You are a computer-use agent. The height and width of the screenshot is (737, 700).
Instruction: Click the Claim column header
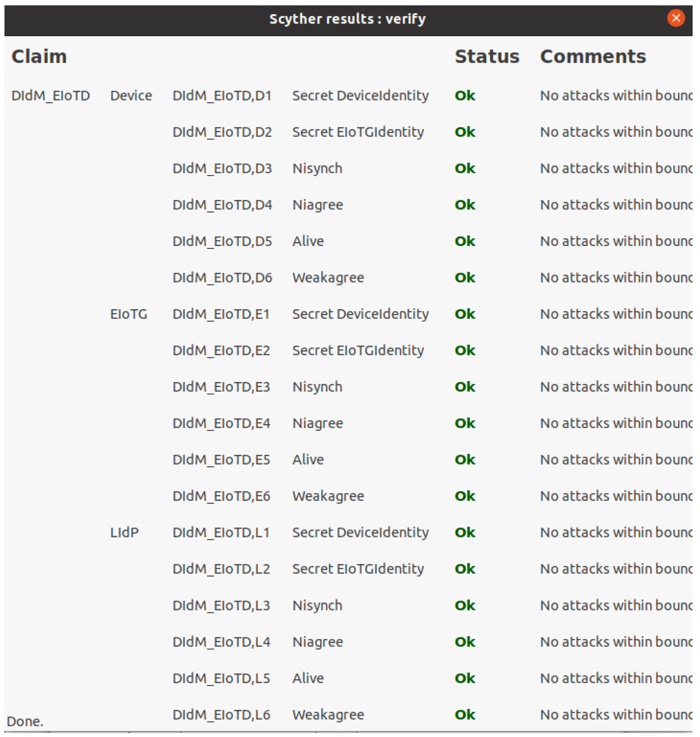pos(39,57)
